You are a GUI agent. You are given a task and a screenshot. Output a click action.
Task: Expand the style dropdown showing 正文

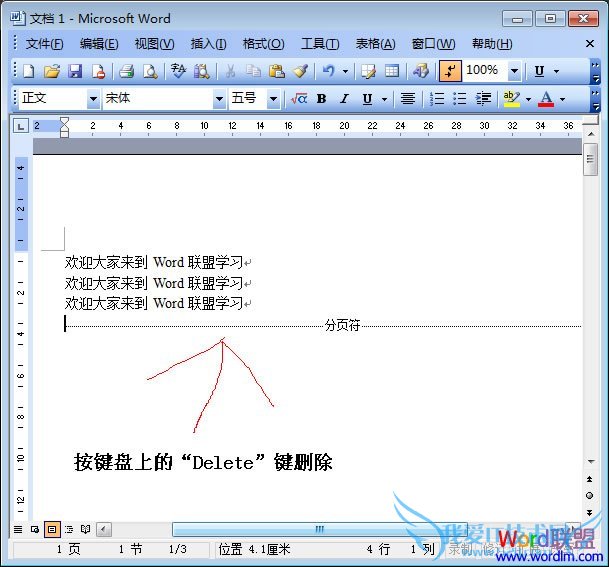pyautogui.click(x=93, y=99)
